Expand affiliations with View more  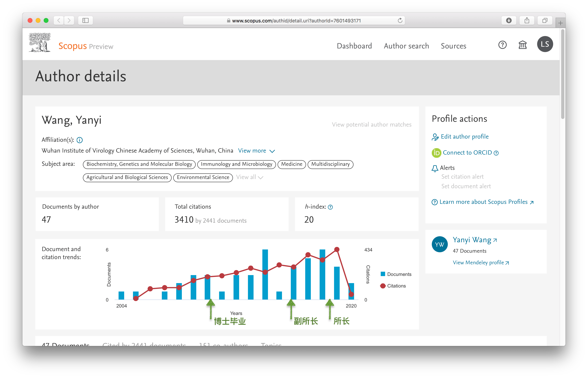[x=256, y=151]
